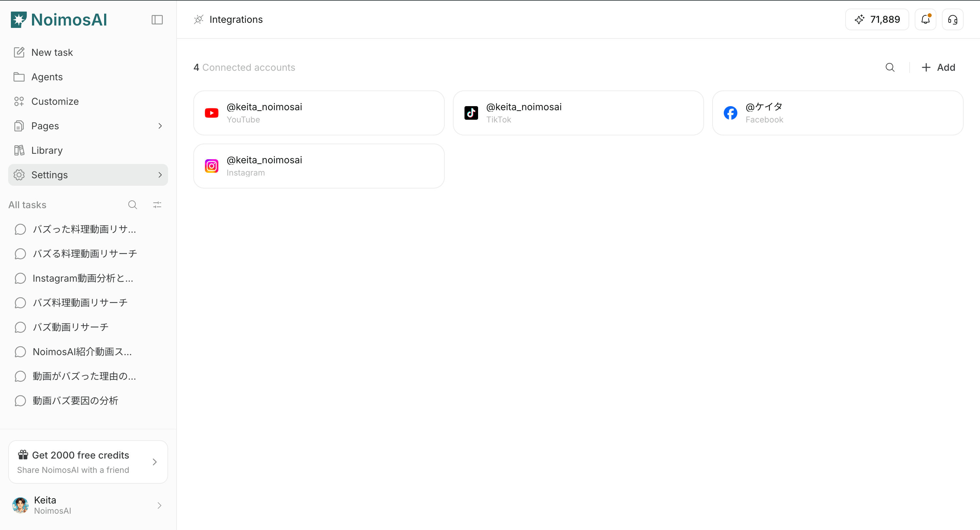Click the New task pencil icon
The width and height of the screenshot is (980, 530).
click(x=19, y=52)
